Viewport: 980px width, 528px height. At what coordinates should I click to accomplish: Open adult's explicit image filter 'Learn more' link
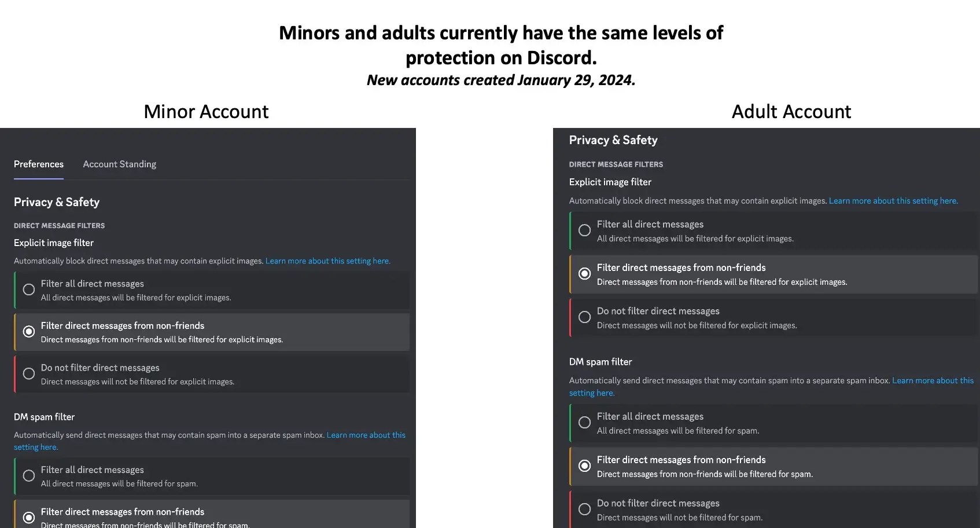coord(893,201)
